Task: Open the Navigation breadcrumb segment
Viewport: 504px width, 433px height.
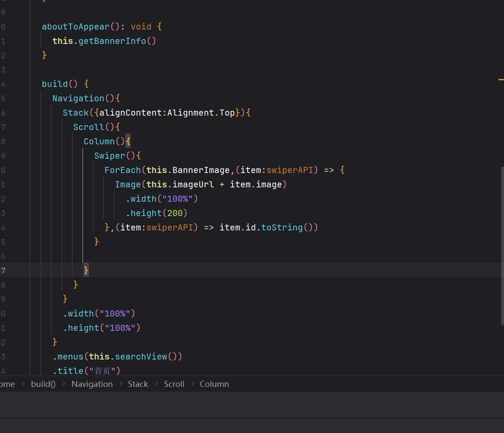Action: [92, 384]
